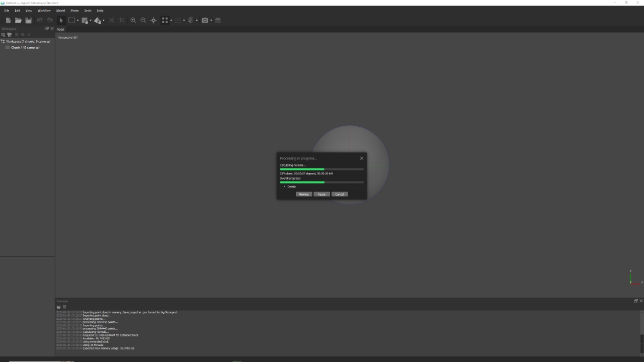Float the Workspace pane
Image resolution: width=644 pixels, height=362 pixels.
(x=47, y=29)
